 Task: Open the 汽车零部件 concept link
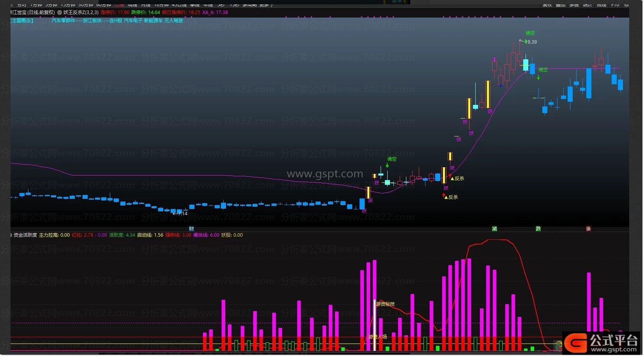64,21
